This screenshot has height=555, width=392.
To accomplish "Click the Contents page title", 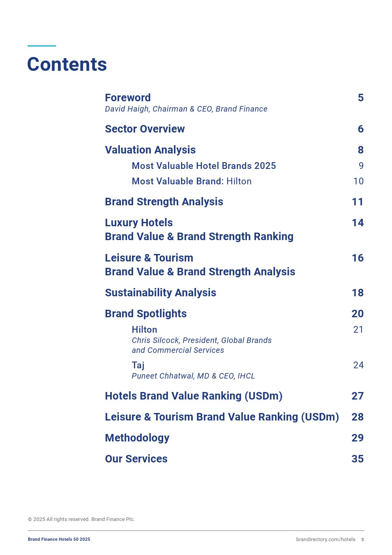I will [x=67, y=64].
